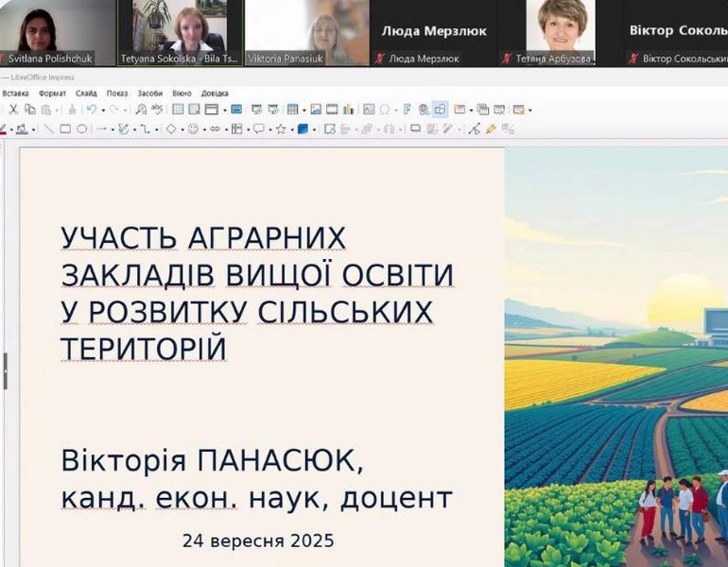Expand the Stars and Banners dropdown arrow

[x=290, y=129]
